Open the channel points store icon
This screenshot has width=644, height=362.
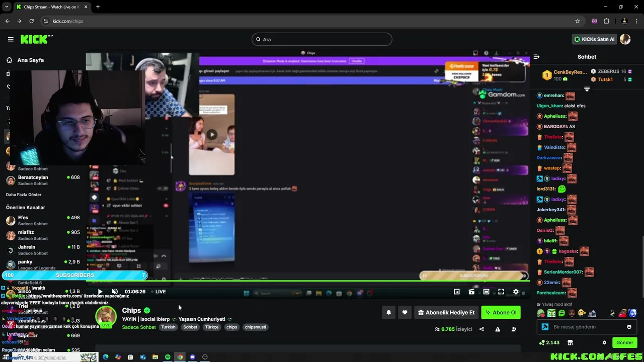tap(570, 342)
